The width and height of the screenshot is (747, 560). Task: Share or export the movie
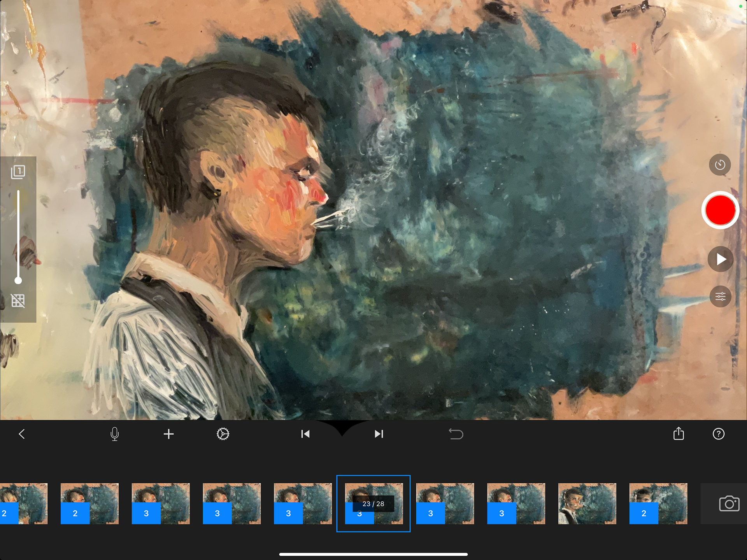coord(679,434)
